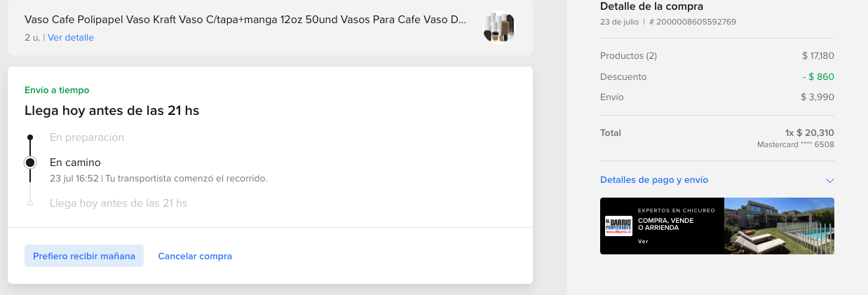Click the 'Cancelar compra' link
This screenshot has height=295, width=868.
195,256
